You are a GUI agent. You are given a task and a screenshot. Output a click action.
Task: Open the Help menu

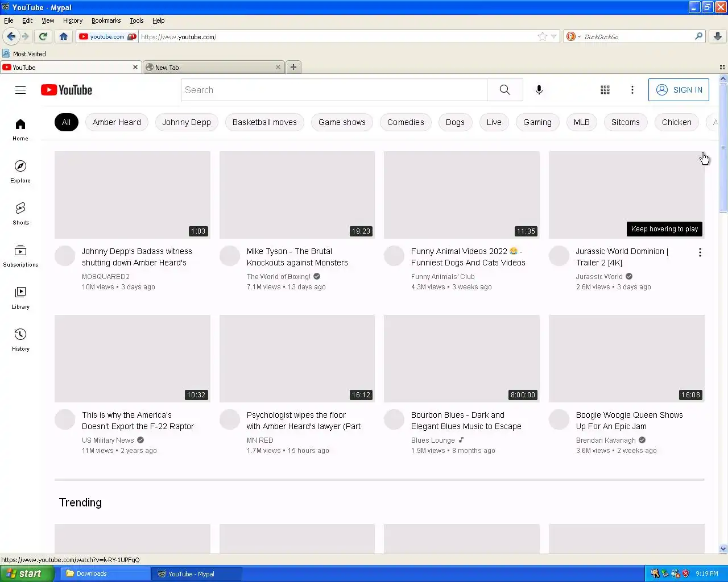coord(159,20)
